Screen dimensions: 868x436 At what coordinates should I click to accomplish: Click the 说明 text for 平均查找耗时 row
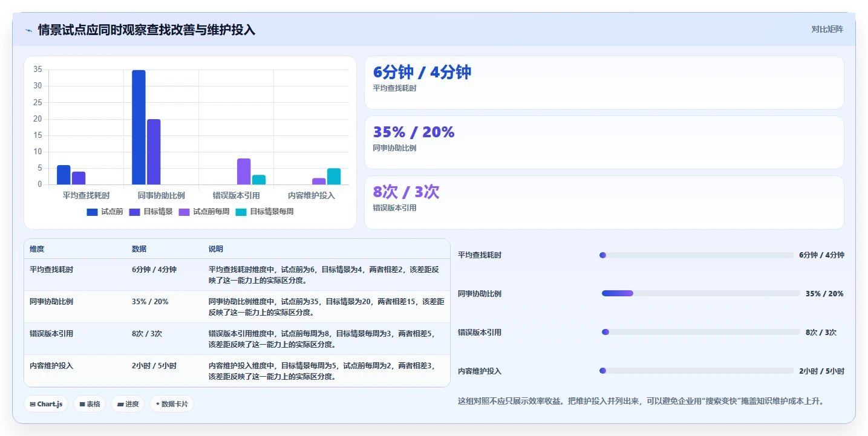tap(324, 275)
